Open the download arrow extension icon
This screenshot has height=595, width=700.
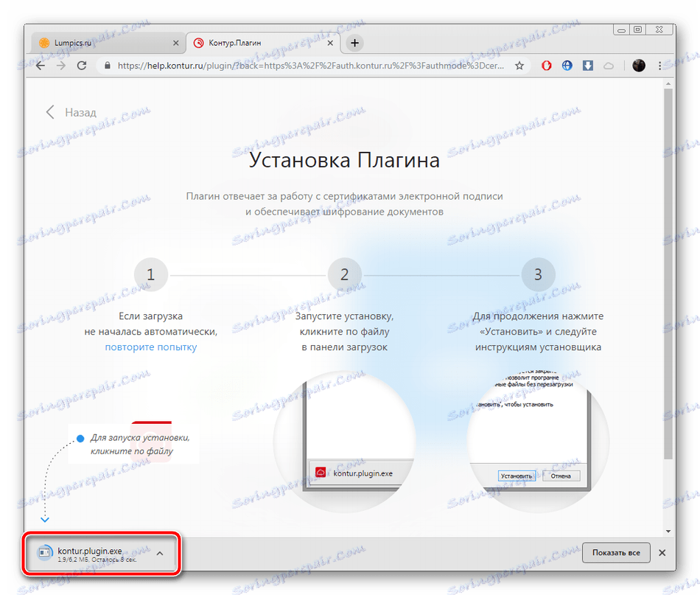[x=588, y=66]
